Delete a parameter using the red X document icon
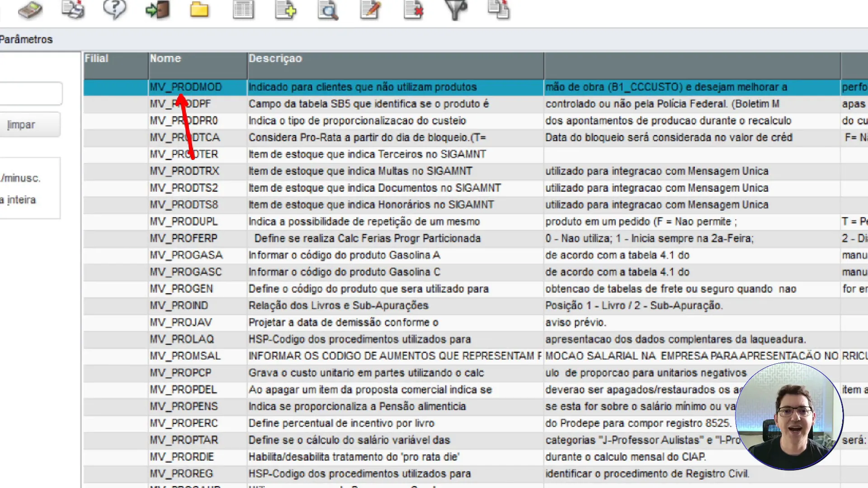Image resolution: width=868 pixels, height=488 pixels. 412,10
